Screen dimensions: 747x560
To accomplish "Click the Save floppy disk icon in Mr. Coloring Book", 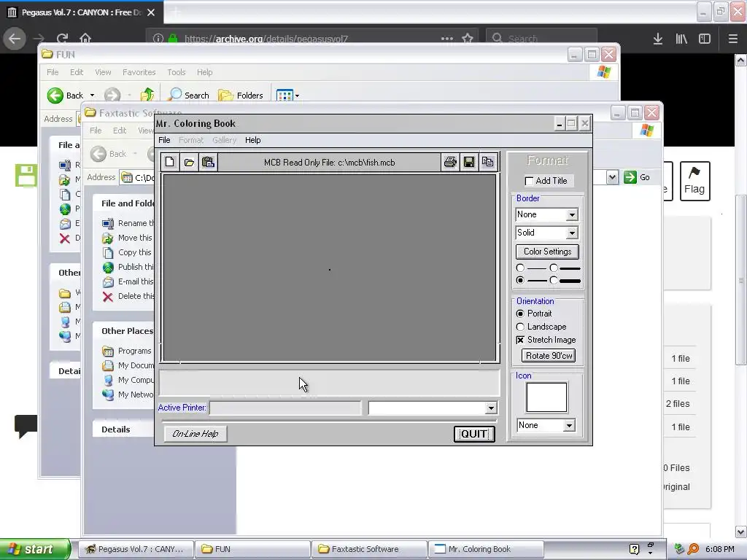I will point(469,163).
